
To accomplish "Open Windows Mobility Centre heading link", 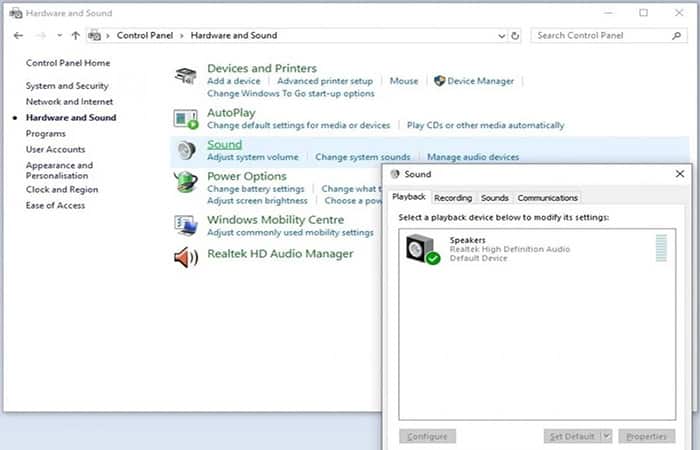I will [275, 220].
